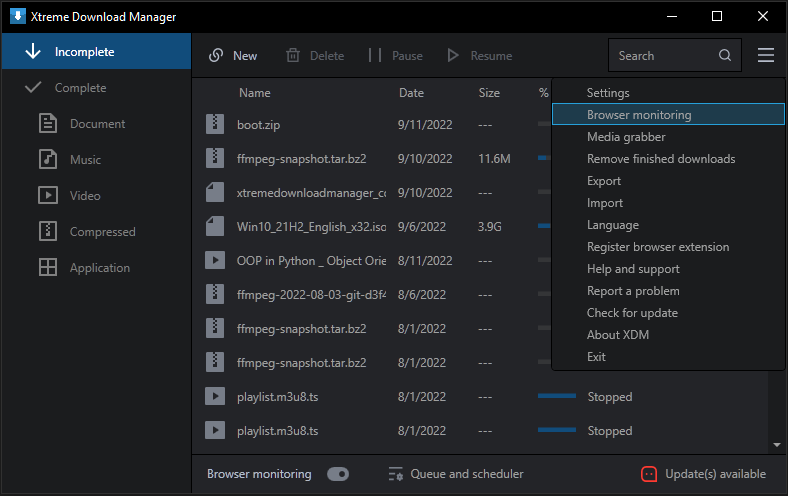Click the Music note category icon

coord(48,159)
